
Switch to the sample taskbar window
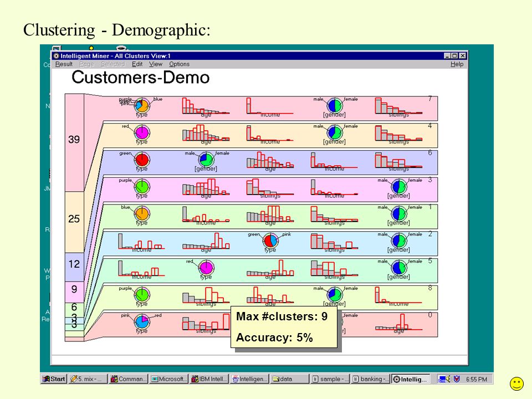pos(330,379)
